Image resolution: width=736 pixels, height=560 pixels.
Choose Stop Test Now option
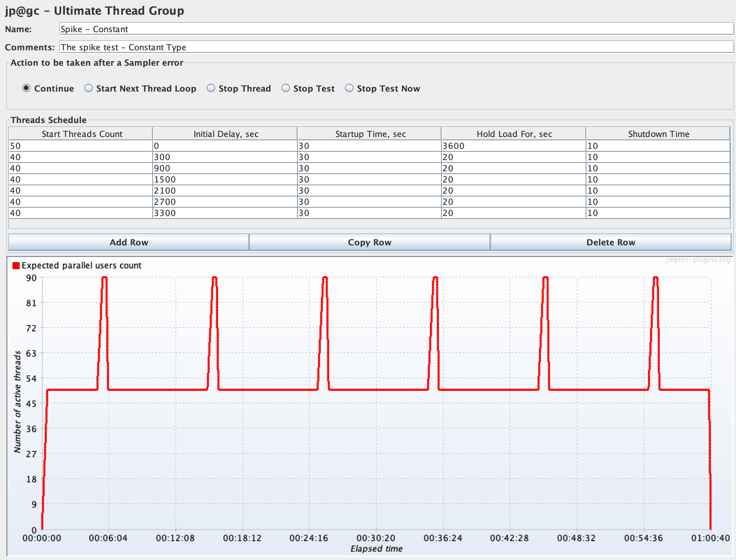click(x=349, y=88)
